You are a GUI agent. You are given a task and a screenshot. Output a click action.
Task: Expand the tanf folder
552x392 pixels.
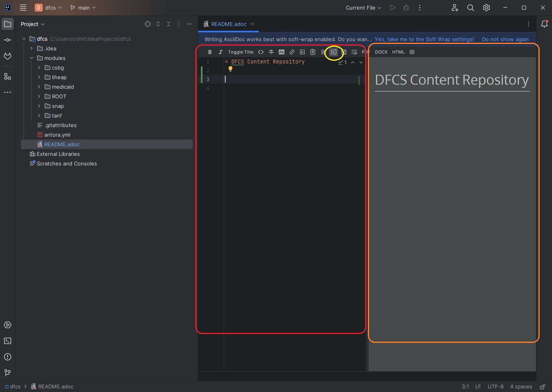(39, 115)
